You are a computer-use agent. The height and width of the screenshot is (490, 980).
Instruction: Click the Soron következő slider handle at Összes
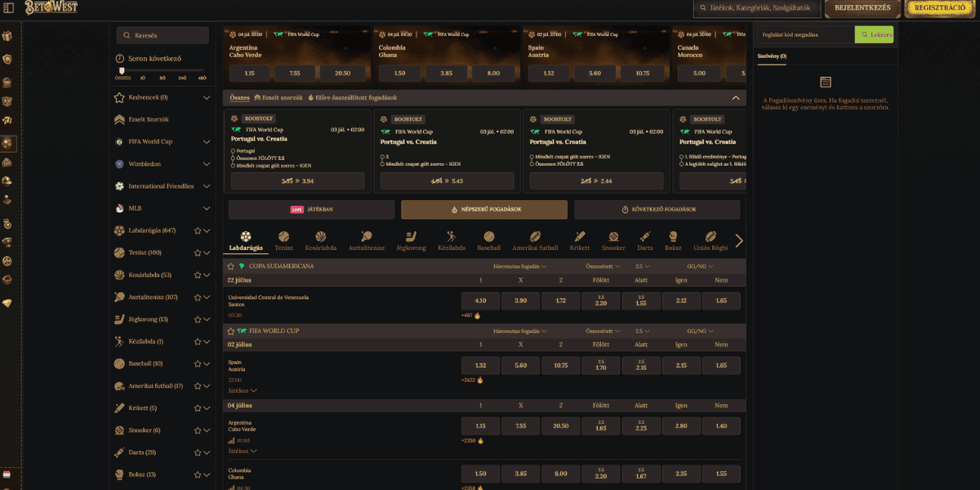click(x=122, y=71)
